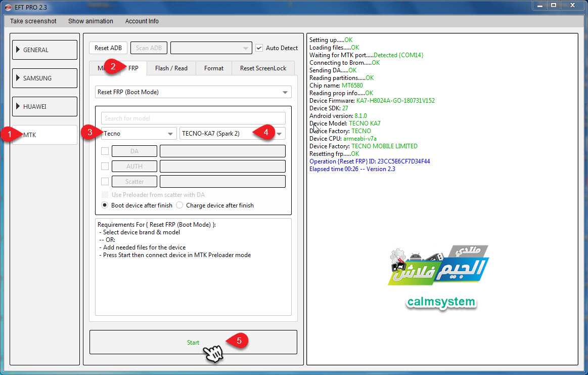Viewport: 588px width, 375px height.
Task: Click the AUTH file path field
Action: 222,166
